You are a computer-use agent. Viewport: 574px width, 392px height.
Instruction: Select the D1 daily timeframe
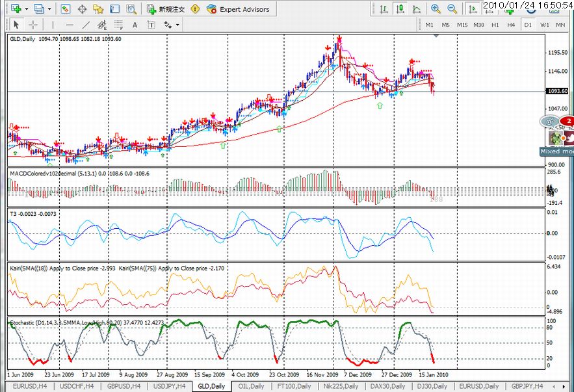pos(527,25)
